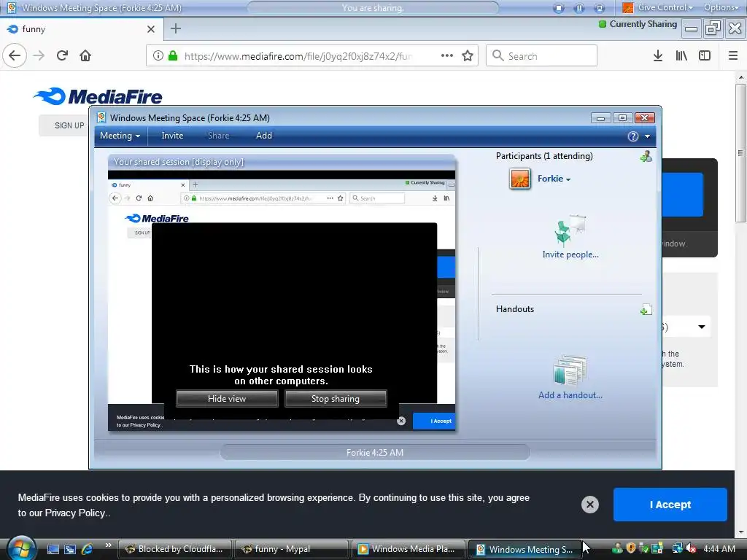Click the Hide view button
The width and height of the screenshot is (747, 560).
click(x=227, y=399)
